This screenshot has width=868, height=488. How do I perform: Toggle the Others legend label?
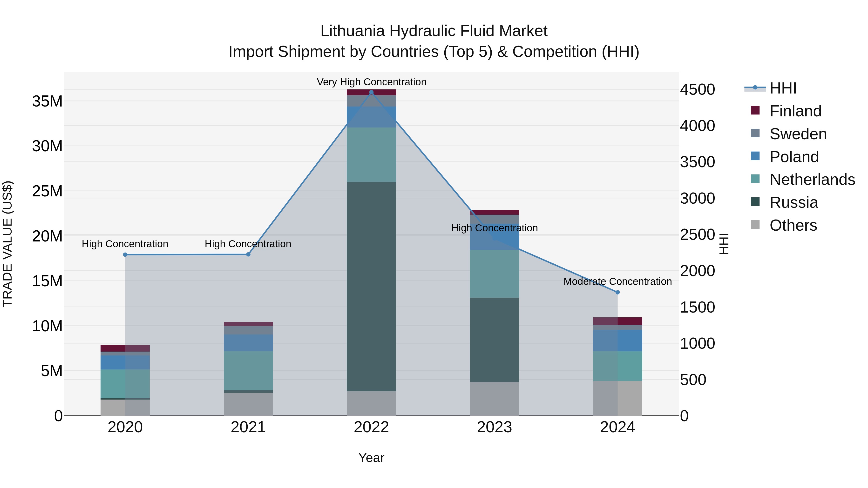793,225
